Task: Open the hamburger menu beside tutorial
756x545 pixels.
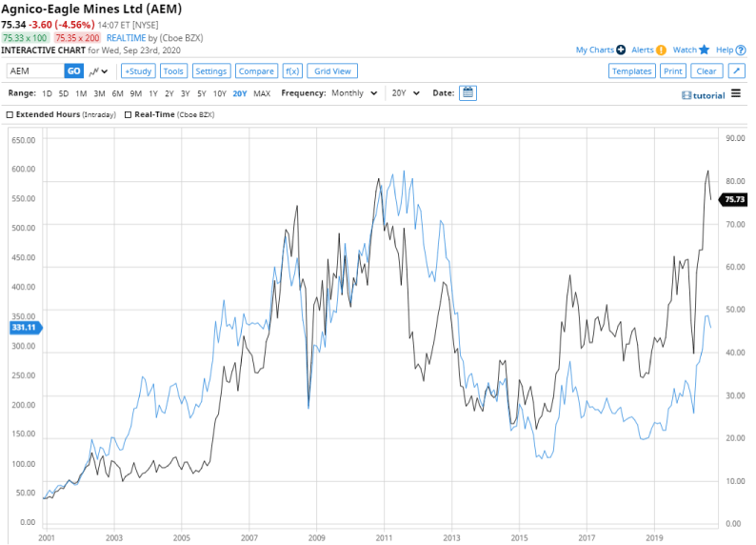Action: point(736,94)
